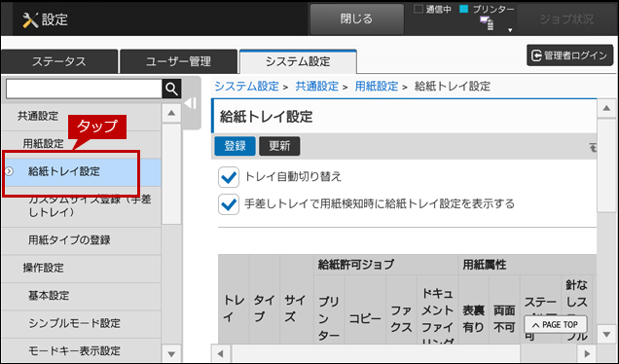Open シンプルモード設定 in the sidebar
The height and width of the screenshot is (364, 619).
point(81,323)
